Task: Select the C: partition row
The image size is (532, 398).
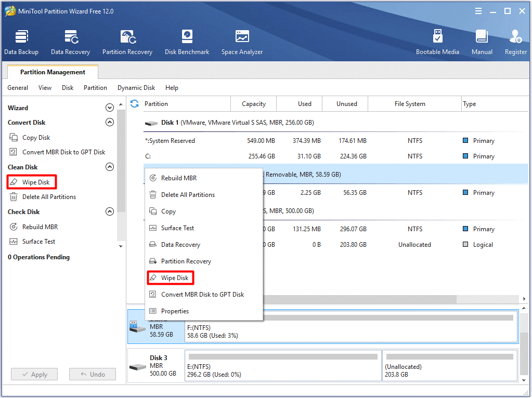Action: (x=336, y=156)
